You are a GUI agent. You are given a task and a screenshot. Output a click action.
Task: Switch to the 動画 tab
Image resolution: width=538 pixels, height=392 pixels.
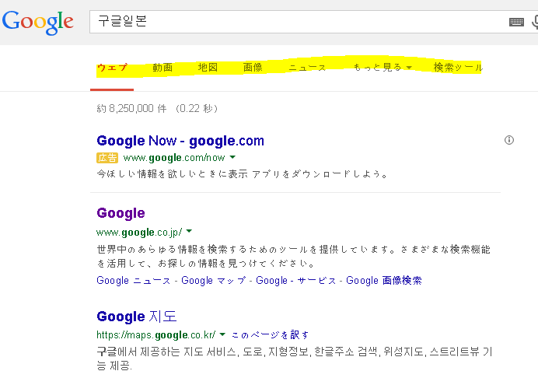click(x=162, y=68)
